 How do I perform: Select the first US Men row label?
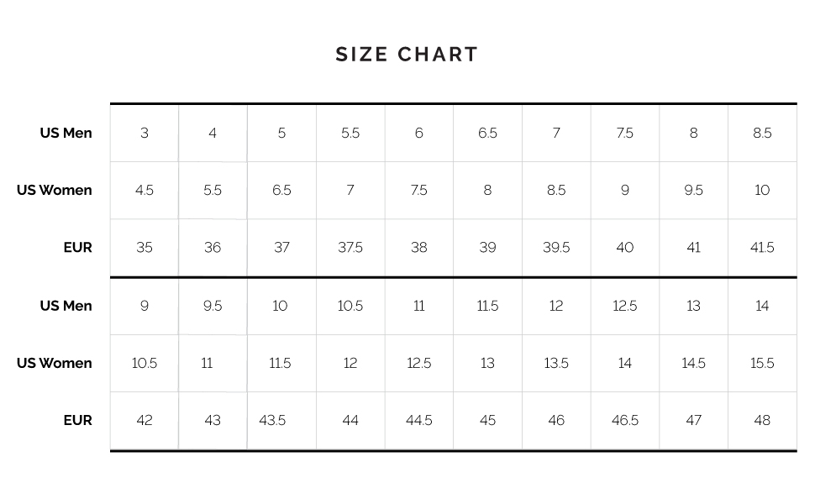[66, 133]
